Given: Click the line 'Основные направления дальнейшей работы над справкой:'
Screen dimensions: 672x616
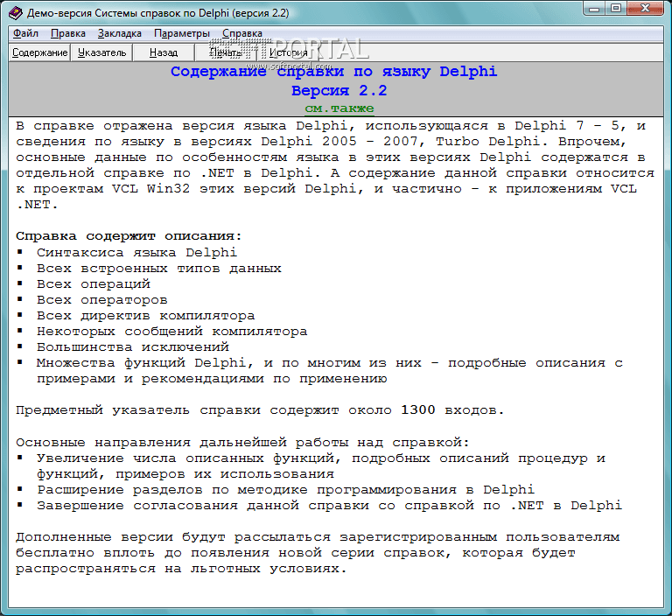Looking at the screenshot, I should point(242,443).
